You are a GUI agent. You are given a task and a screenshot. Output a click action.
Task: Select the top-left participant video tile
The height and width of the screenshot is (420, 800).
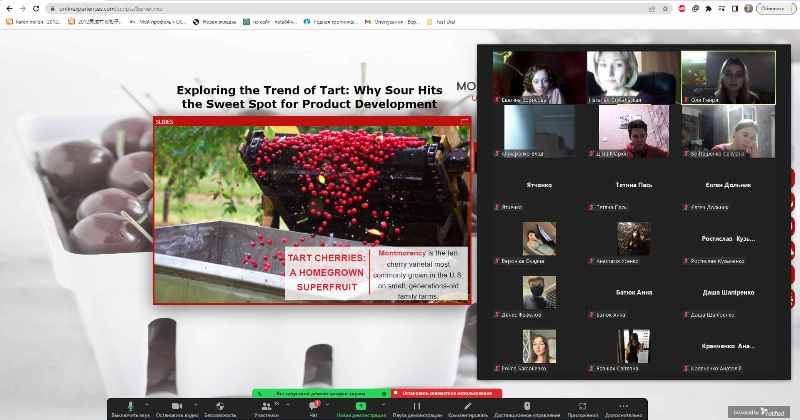[539, 78]
